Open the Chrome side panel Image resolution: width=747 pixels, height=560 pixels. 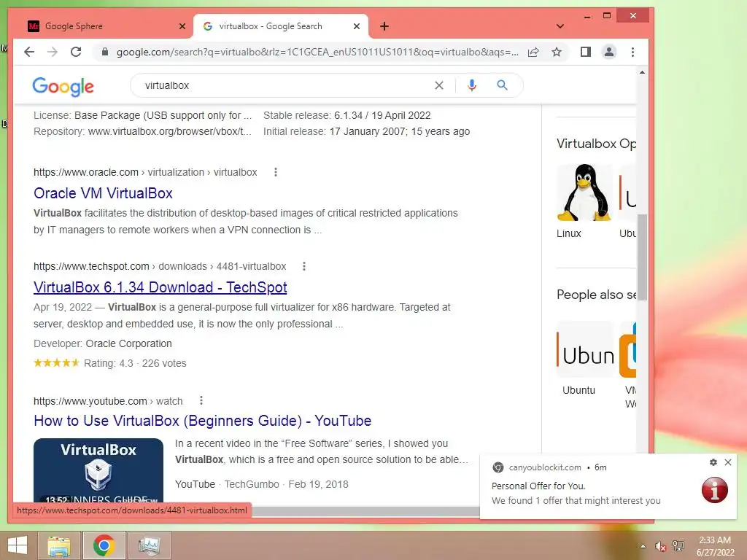(x=586, y=52)
